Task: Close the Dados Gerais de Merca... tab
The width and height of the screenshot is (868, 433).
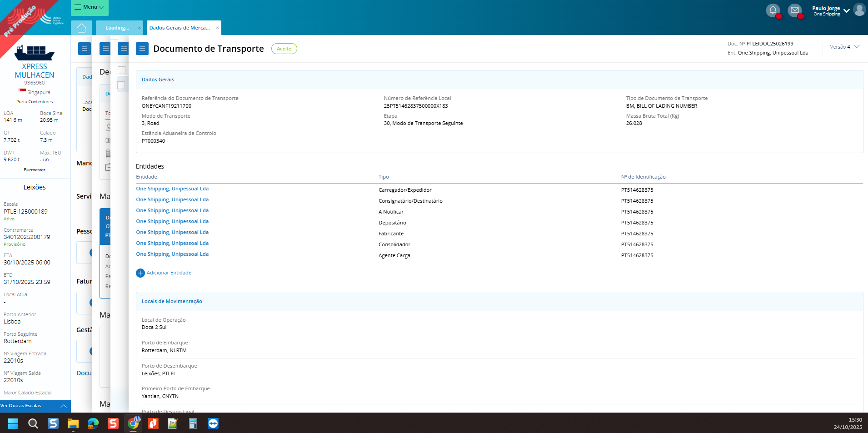Action: pyautogui.click(x=217, y=28)
